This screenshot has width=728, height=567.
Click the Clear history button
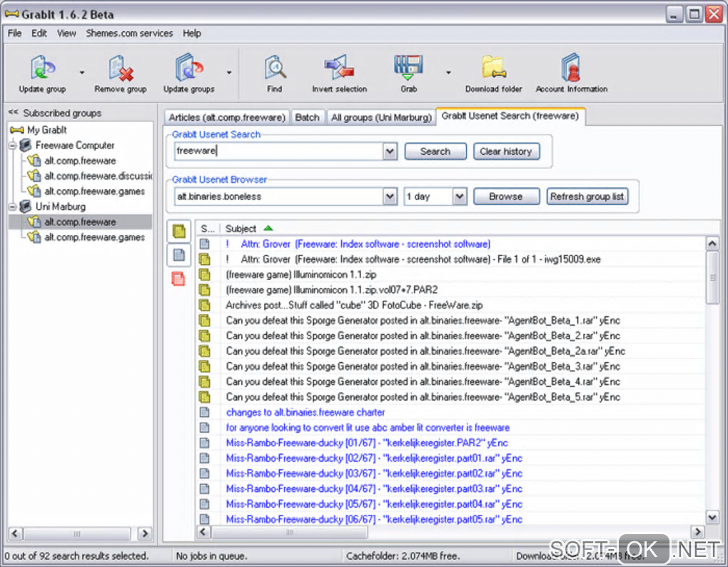[x=506, y=151]
